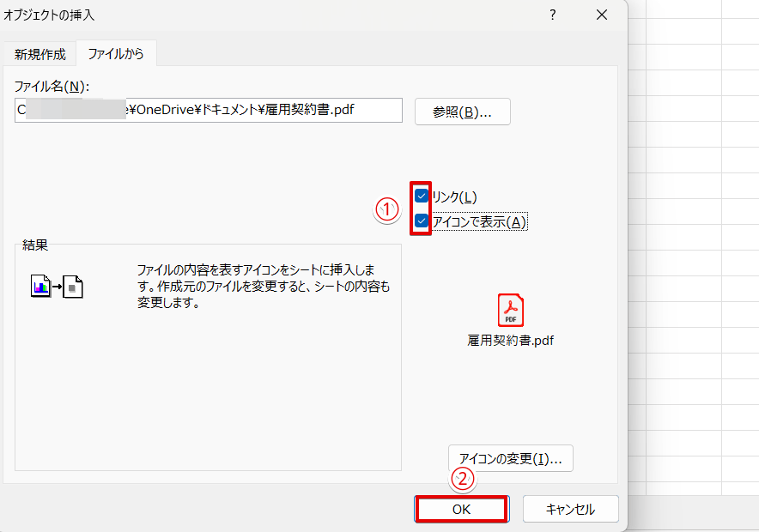Viewport: 759px width, 532px height.
Task: Dismiss the dialog with キャンセル
Action: 570,508
